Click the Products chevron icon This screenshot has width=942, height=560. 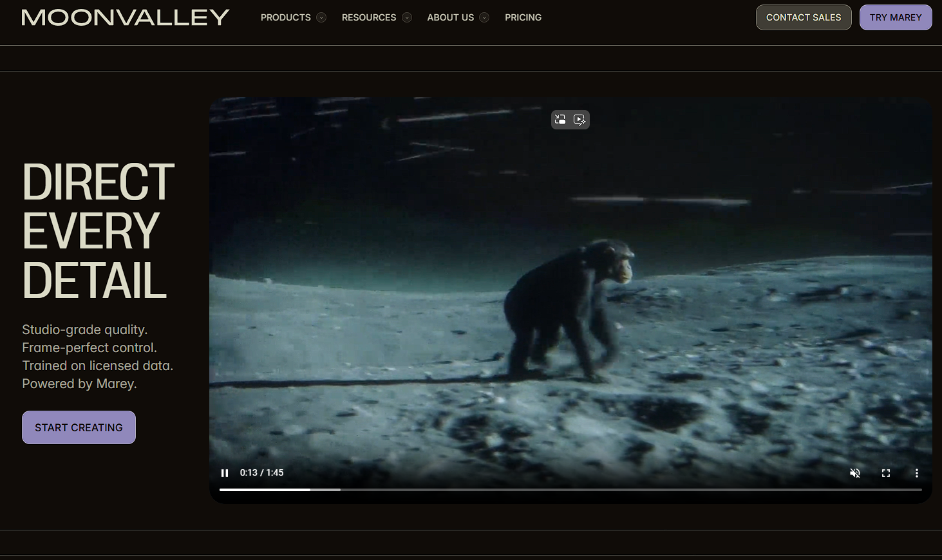coord(321,17)
